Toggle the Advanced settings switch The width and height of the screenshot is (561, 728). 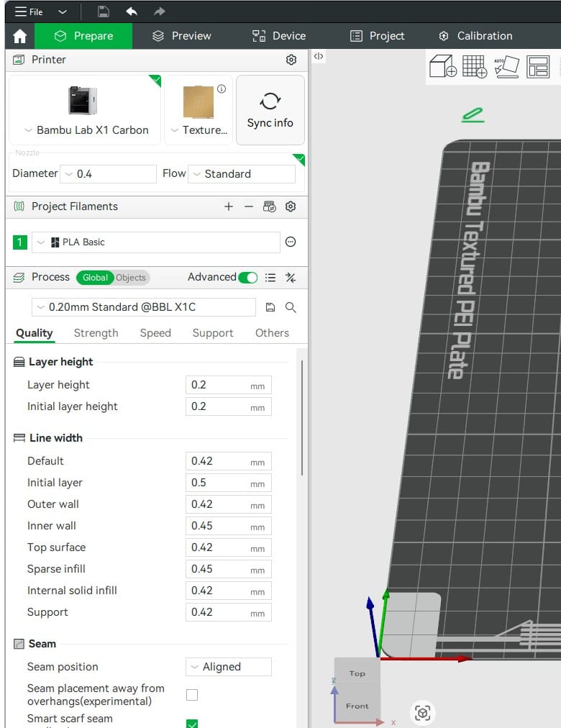(x=248, y=278)
